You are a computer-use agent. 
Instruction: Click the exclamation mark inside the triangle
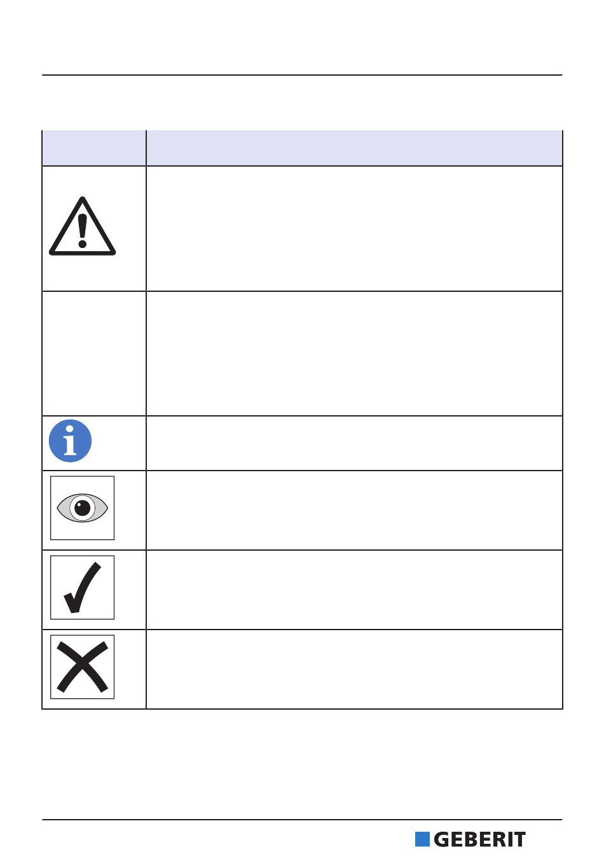pyautogui.click(x=82, y=231)
